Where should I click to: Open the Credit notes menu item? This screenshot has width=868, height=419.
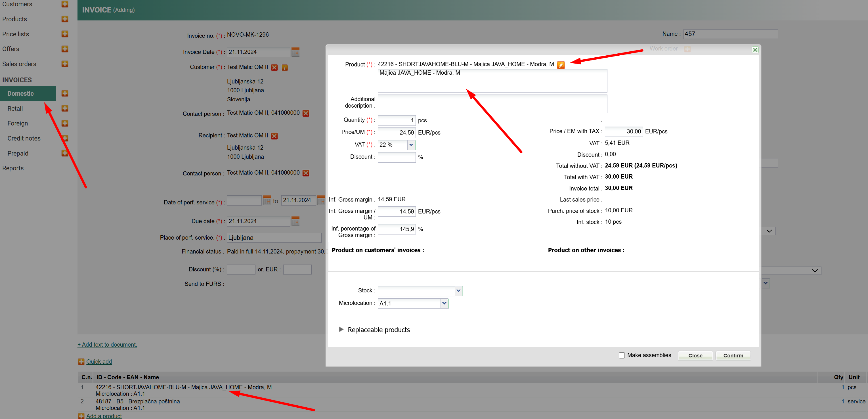(24, 138)
